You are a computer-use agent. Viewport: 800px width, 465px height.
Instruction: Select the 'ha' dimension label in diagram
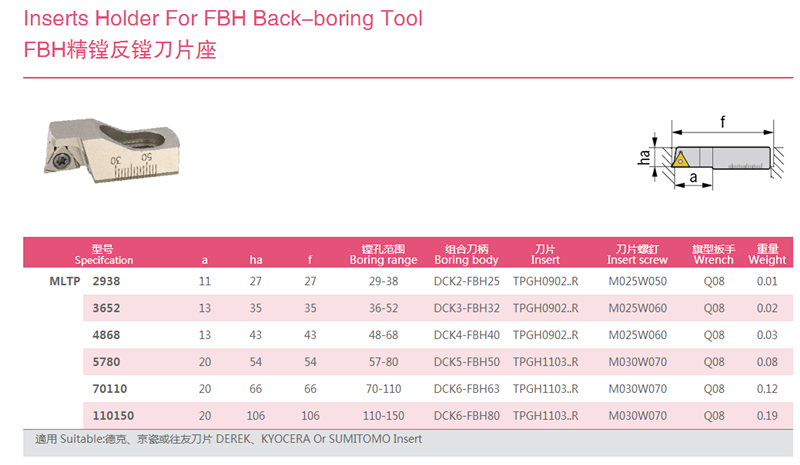point(644,157)
